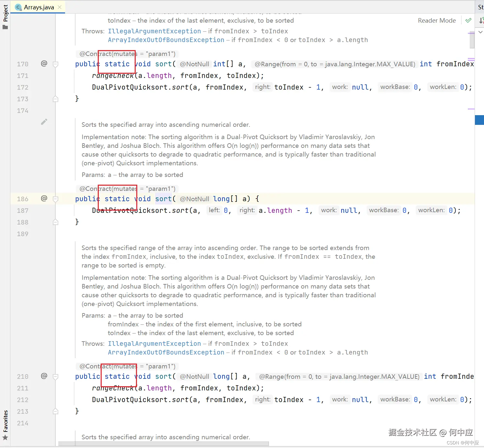
Task: Collapse method fold marker at line 210
Action: [x=56, y=377]
